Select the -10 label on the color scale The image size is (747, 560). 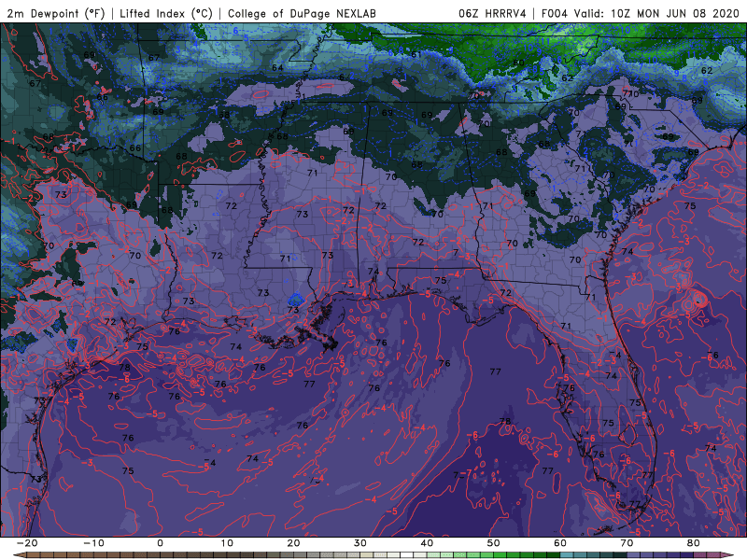93,543
